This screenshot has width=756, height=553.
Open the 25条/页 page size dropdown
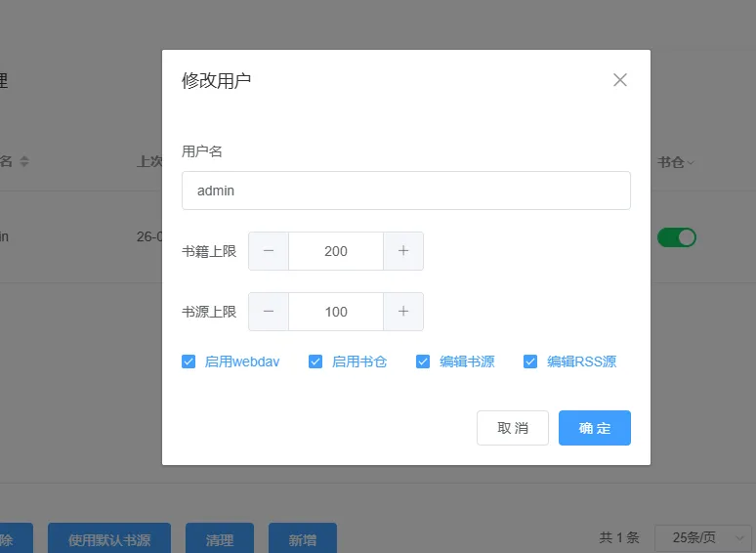tap(705, 537)
